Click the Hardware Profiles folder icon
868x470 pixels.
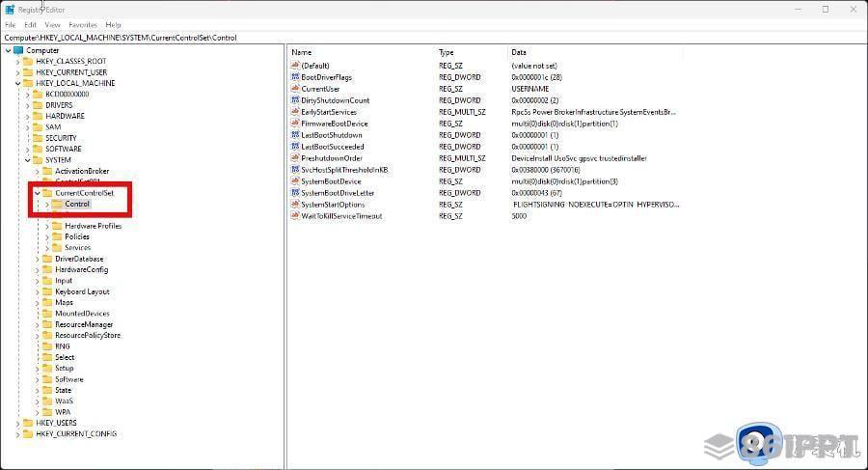pos(57,226)
